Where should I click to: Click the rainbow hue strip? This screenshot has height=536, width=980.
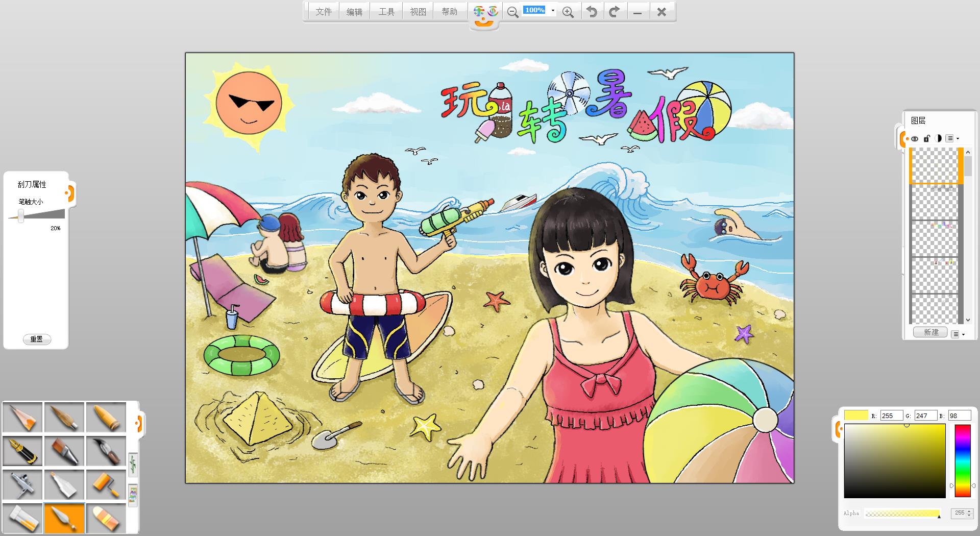962,460
